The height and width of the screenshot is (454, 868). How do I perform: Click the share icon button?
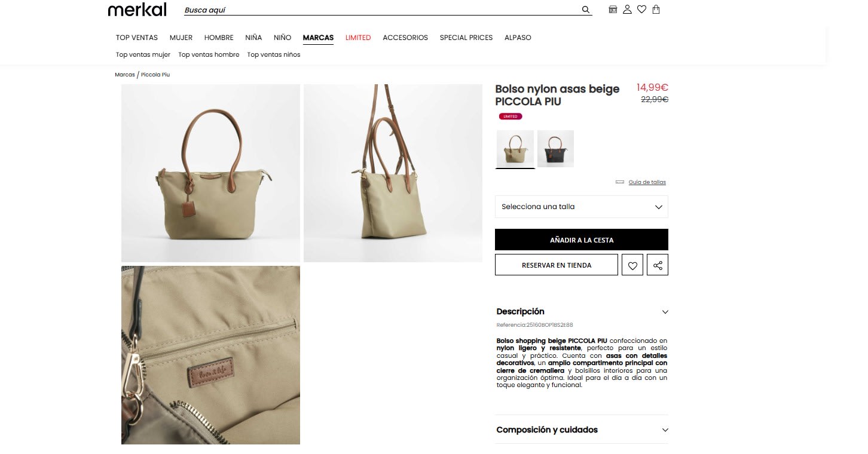pyautogui.click(x=658, y=265)
